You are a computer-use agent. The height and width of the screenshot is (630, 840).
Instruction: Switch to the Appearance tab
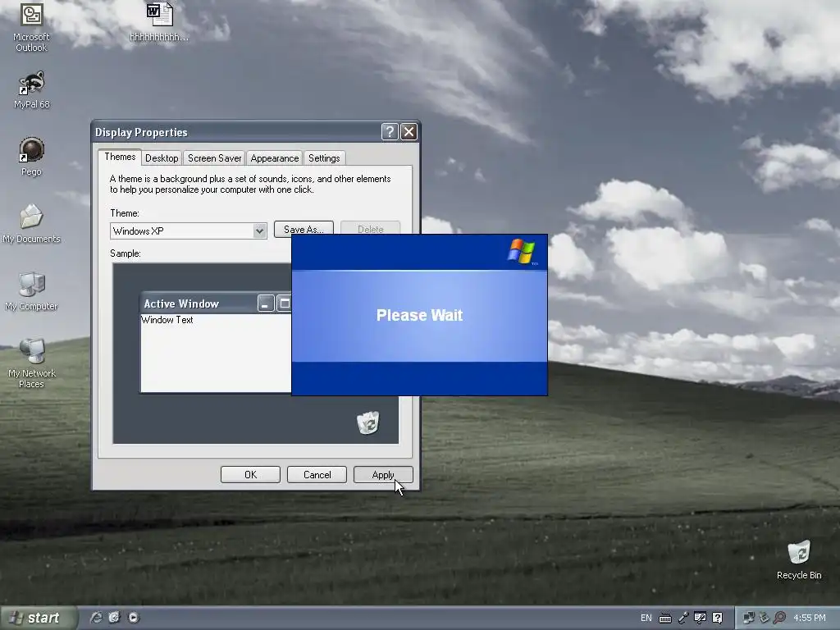pos(274,158)
